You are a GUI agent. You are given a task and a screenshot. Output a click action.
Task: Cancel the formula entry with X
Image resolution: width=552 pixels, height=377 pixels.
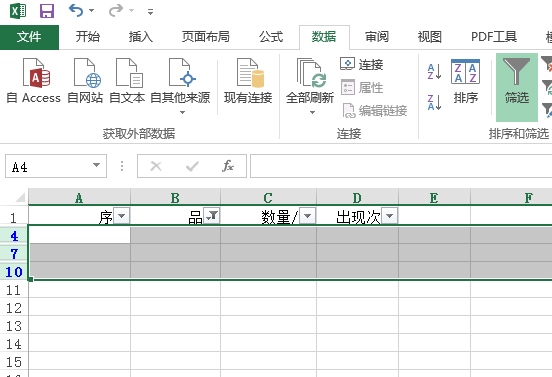pyautogui.click(x=156, y=166)
